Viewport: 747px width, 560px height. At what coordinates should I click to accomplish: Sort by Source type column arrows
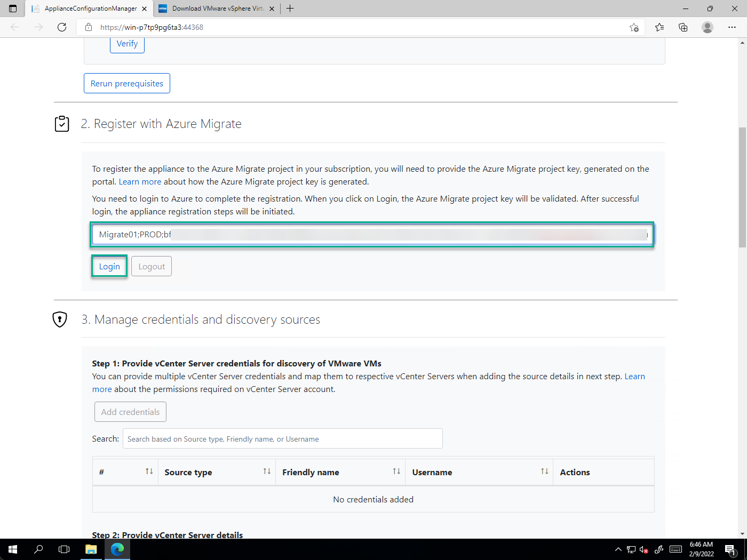pos(267,471)
